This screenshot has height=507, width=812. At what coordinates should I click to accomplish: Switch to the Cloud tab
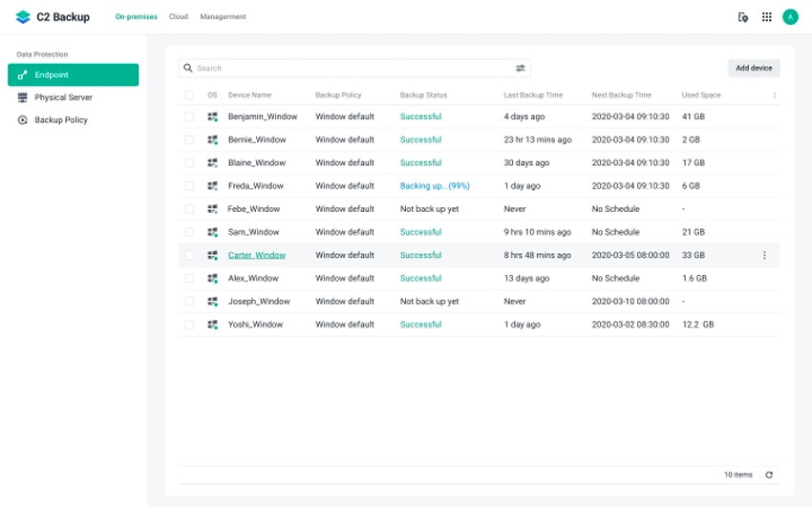click(178, 17)
